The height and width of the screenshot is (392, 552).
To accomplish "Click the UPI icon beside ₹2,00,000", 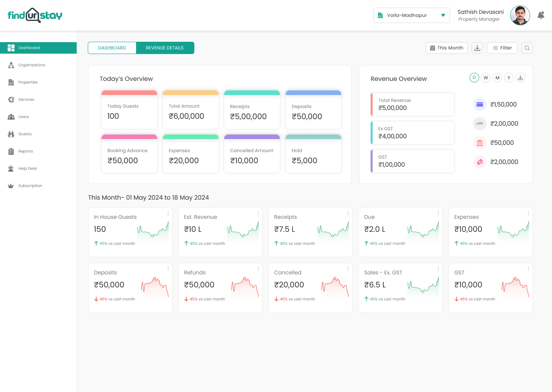I will [x=480, y=123].
